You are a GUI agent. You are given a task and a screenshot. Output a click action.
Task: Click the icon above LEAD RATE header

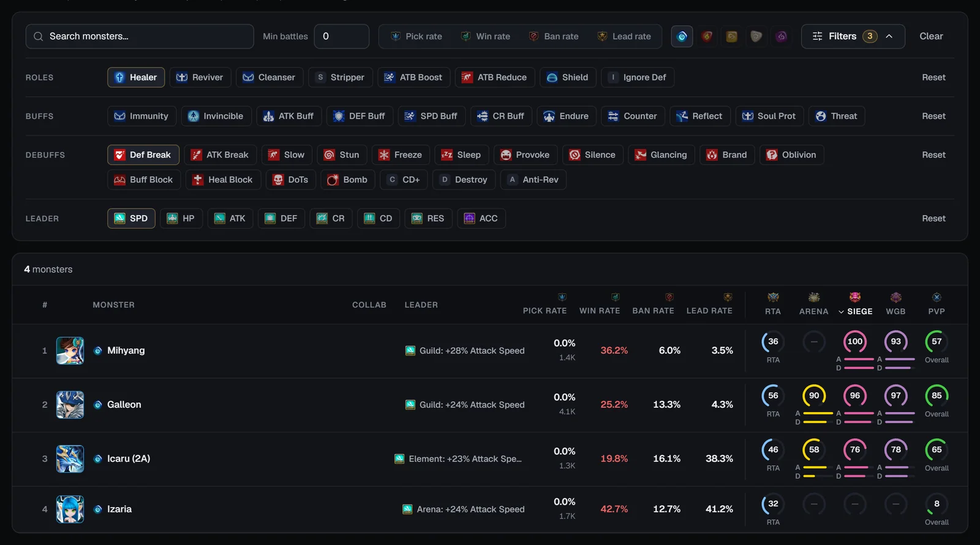728,297
